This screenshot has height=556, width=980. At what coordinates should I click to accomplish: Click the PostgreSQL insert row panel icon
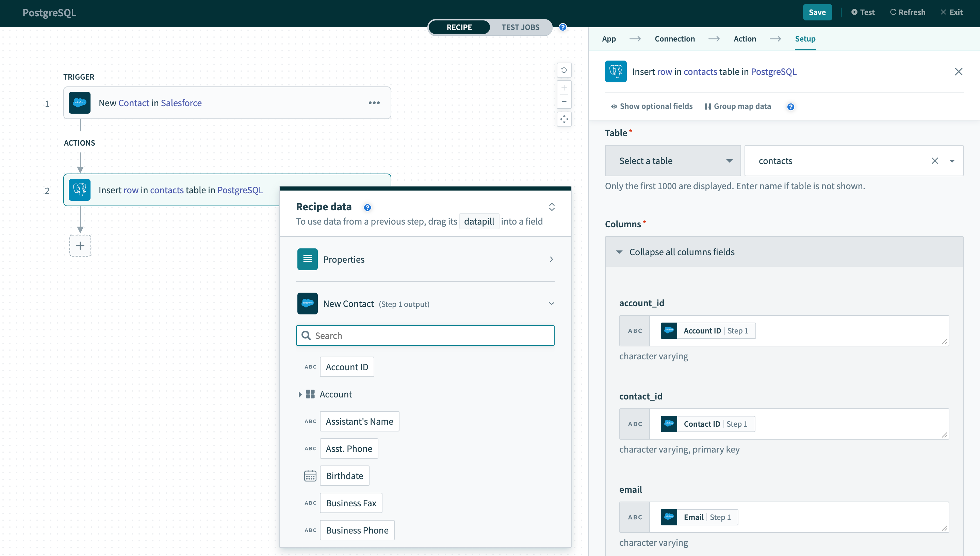pos(616,71)
